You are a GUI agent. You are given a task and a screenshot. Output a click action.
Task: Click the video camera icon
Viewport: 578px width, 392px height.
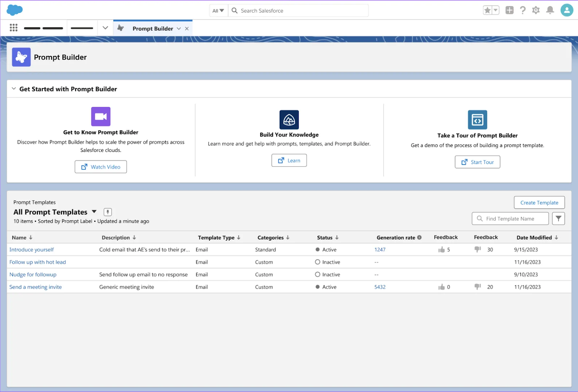pos(101,116)
